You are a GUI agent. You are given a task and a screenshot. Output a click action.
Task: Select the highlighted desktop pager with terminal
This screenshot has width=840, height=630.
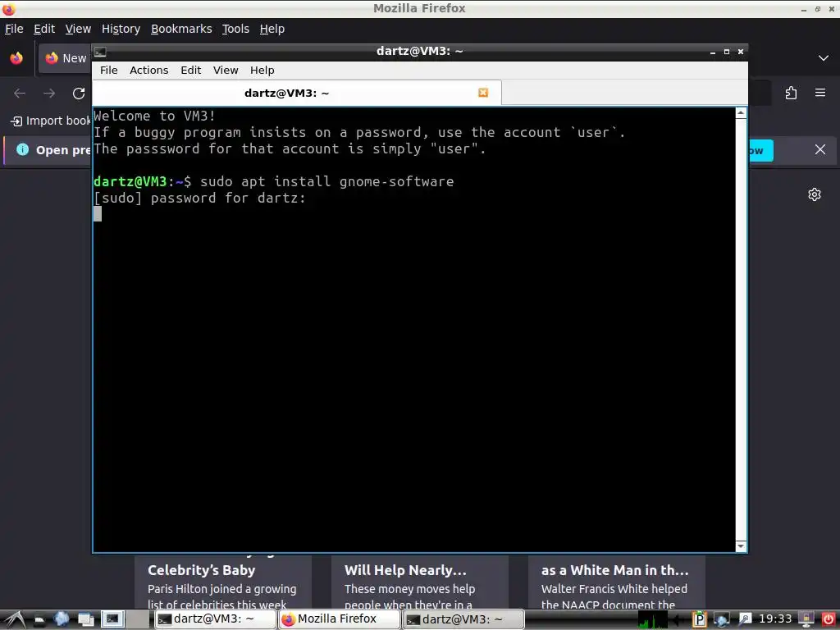tap(112, 619)
